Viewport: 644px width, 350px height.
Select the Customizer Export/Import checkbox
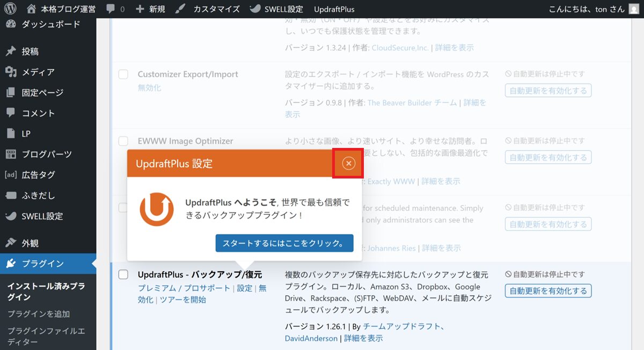click(x=123, y=75)
